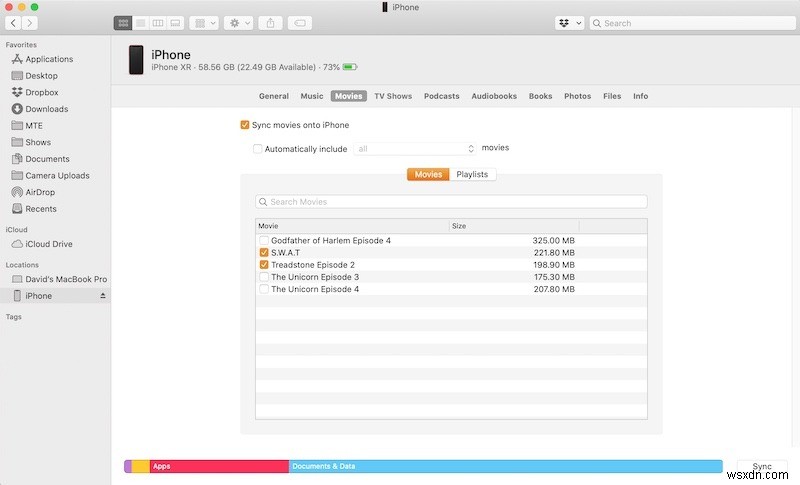
Task: Switch to column view in toolbar
Action: [x=158, y=23]
